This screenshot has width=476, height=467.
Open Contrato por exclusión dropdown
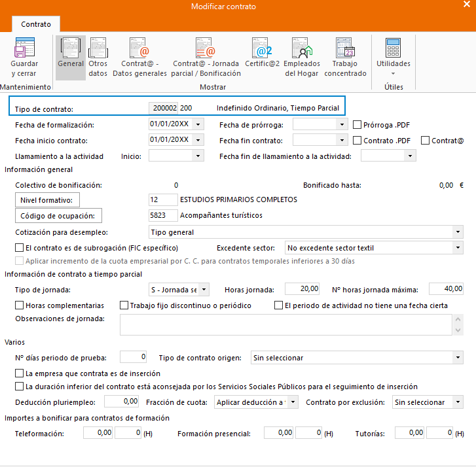click(x=458, y=402)
